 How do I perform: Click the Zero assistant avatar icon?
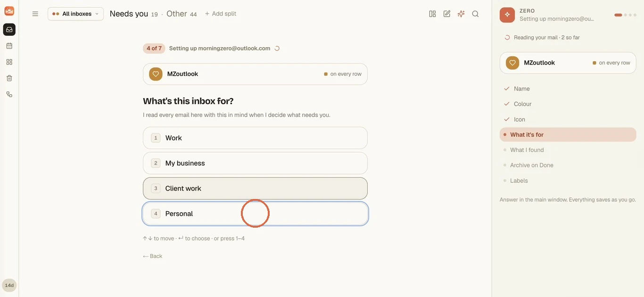(507, 15)
